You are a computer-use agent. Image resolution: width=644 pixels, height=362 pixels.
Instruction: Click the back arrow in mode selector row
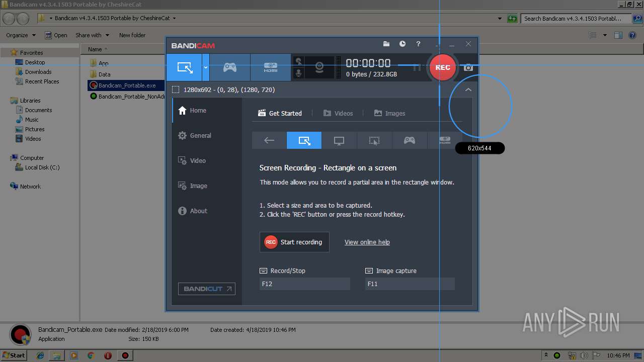coord(269,141)
